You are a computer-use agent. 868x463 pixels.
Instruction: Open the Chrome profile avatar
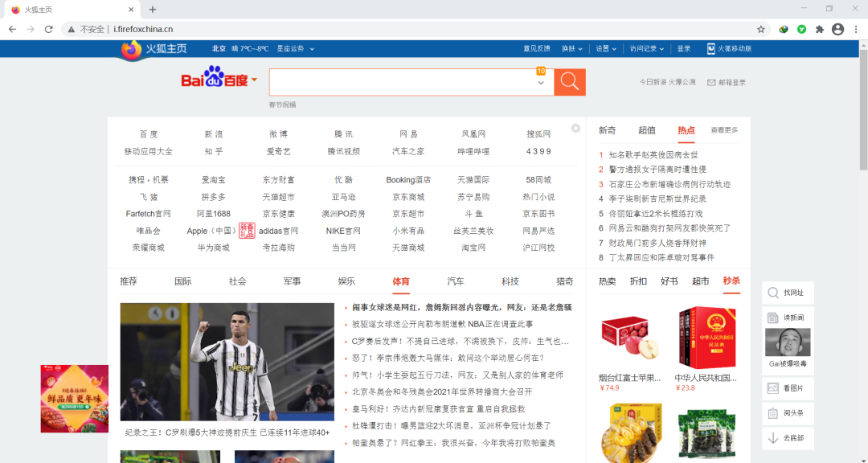click(837, 30)
